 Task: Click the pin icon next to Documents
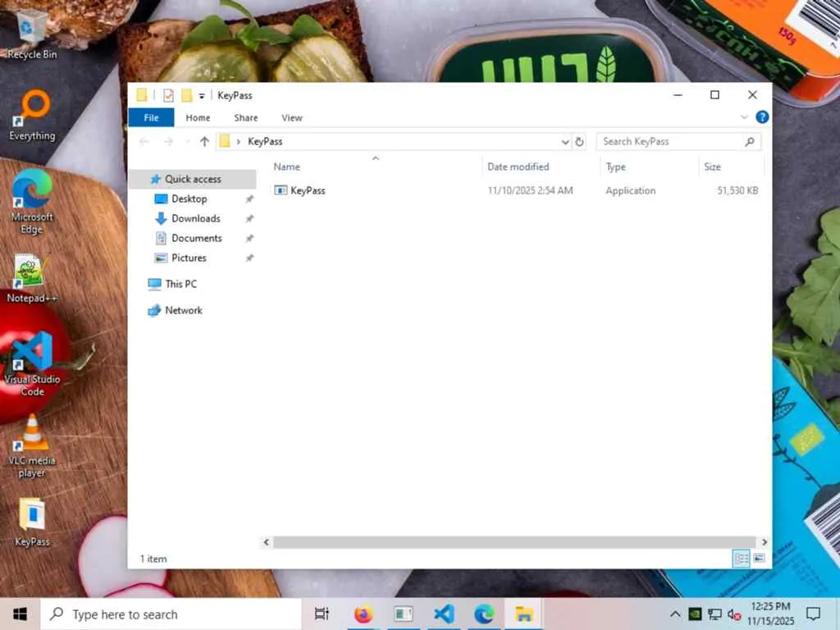click(249, 239)
